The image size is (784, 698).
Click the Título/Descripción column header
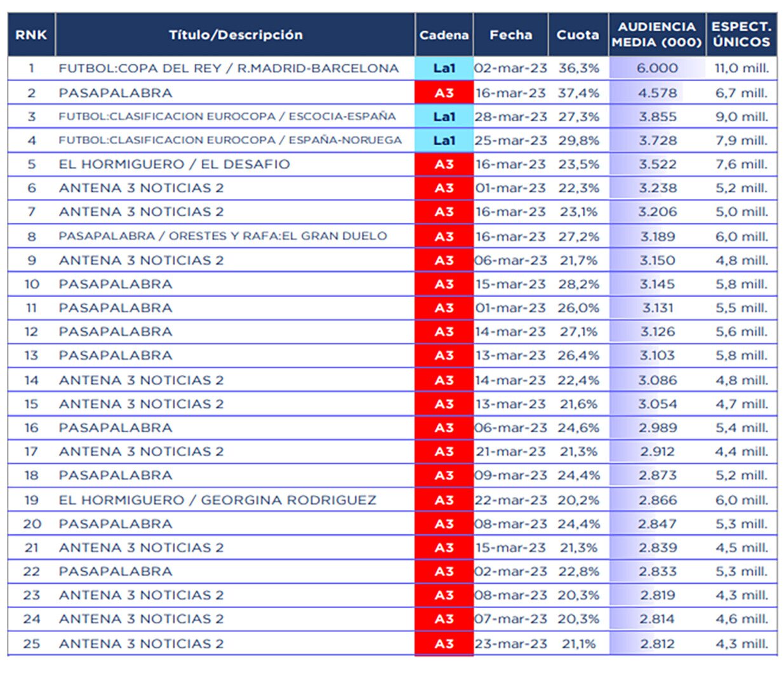point(235,35)
